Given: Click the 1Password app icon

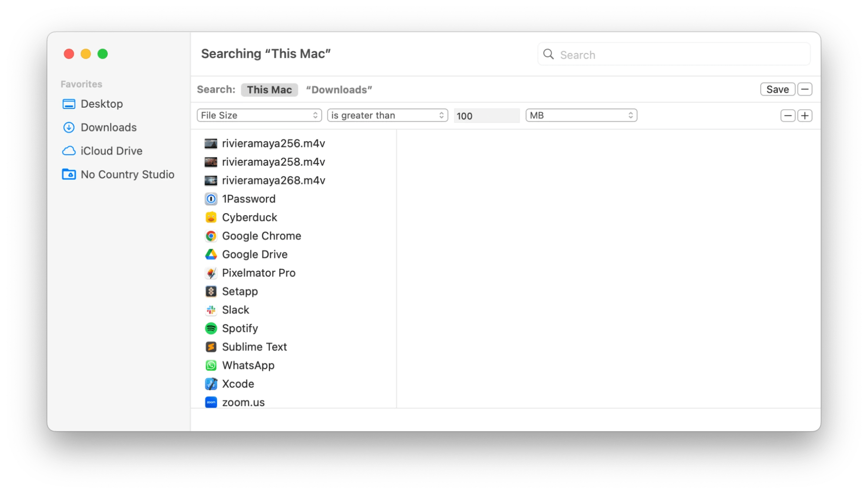Looking at the screenshot, I should tap(211, 199).
